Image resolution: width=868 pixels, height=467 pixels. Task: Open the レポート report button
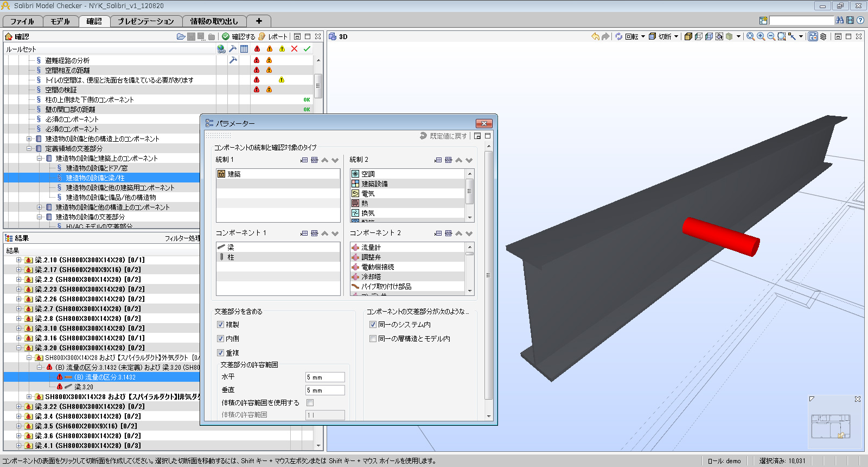click(x=273, y=36)
